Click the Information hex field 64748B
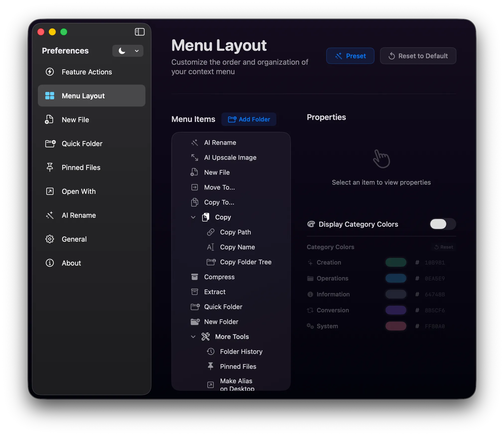This screenshot has width=504, height=436. pyautogui.click(x=435, y=294)
